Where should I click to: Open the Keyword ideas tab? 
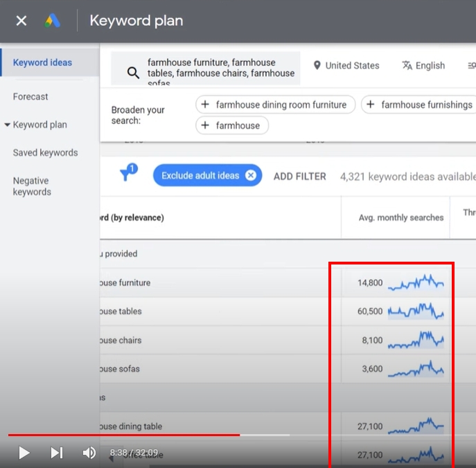pos(42,62)
